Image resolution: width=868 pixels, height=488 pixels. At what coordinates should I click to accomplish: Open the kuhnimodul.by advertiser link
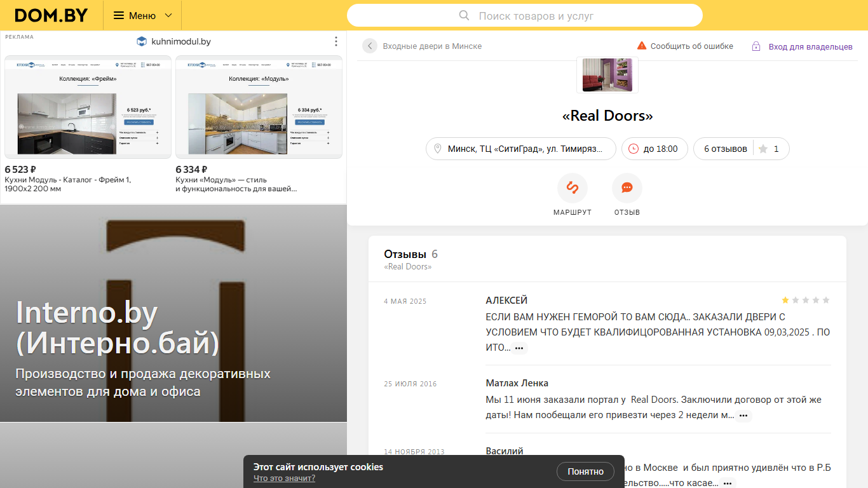181,41
